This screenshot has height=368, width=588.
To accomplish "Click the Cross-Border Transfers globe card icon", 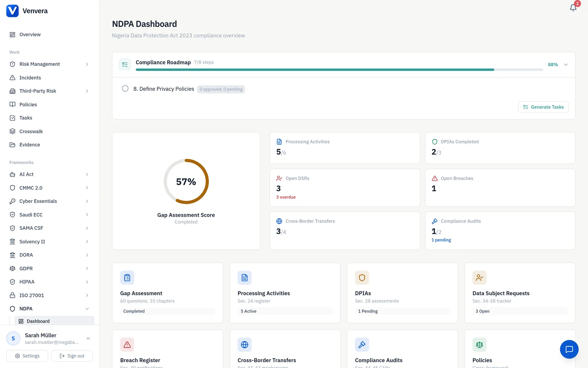I will coord(245,345).
